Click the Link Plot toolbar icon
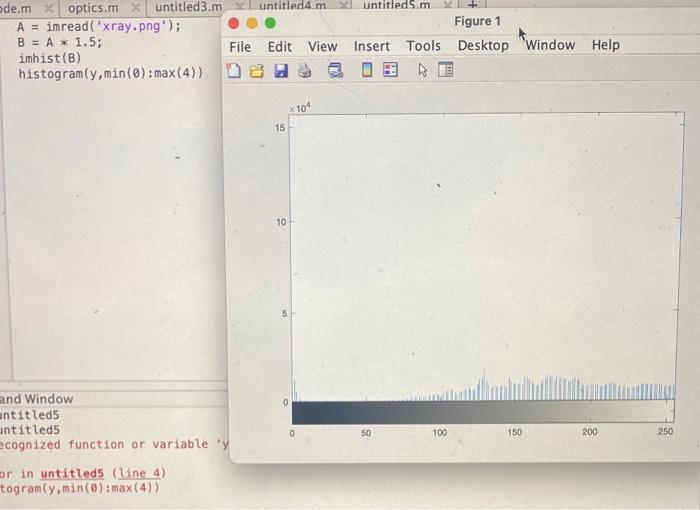700x510 pixels. (x=335, y=70)
